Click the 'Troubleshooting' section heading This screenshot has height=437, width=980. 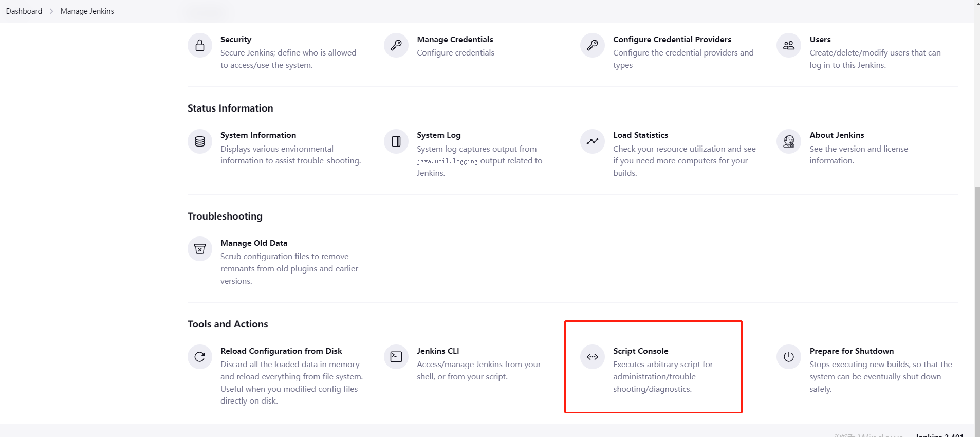click(225, 216)
